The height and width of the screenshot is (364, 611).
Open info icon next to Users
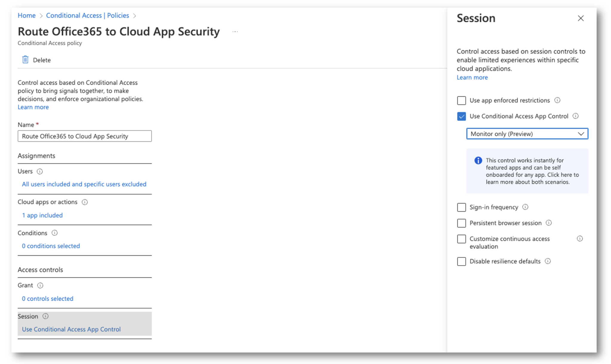(x=40, y=172)
